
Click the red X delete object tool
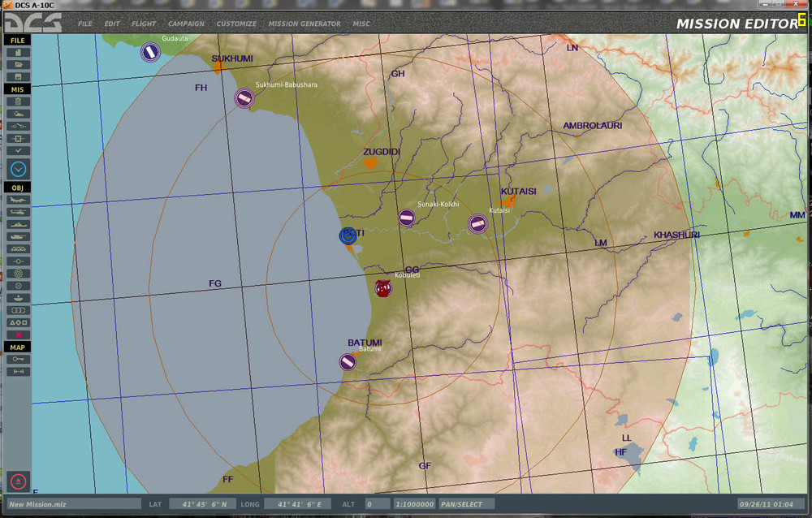tap(18, 335)
